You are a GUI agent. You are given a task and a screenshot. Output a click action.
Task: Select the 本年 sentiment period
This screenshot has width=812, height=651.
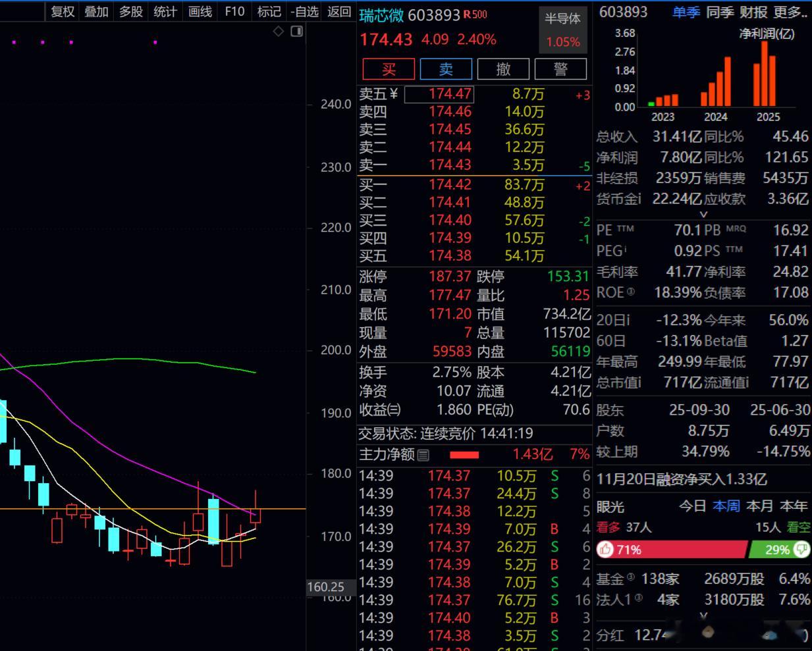tap(794, 506)
